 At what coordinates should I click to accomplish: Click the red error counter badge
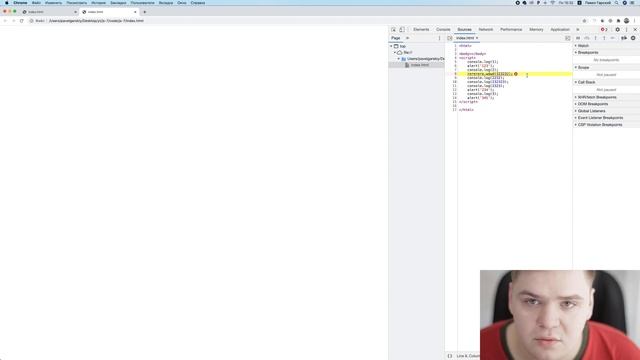pos(604,29)
